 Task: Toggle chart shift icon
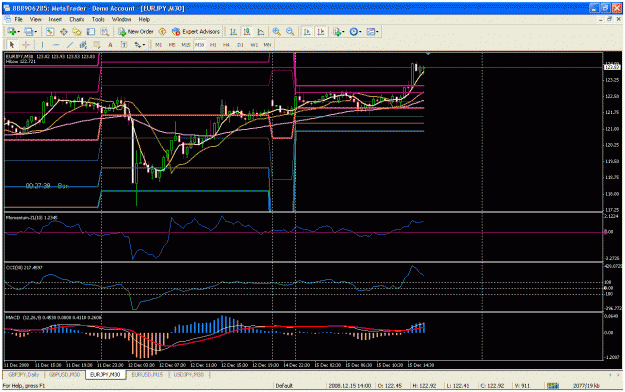321,32
